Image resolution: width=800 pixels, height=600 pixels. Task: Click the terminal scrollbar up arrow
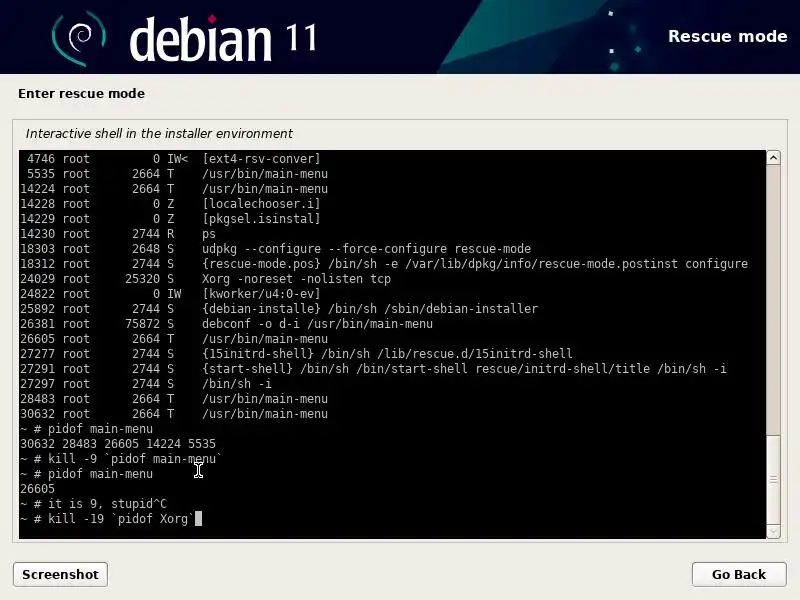click(x=773, y=158)
